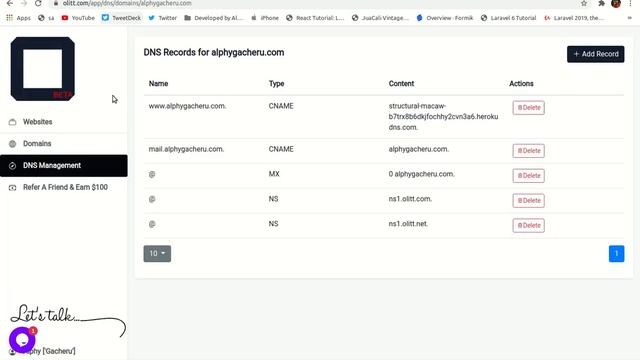Click the Name column header

coord(158,84)
